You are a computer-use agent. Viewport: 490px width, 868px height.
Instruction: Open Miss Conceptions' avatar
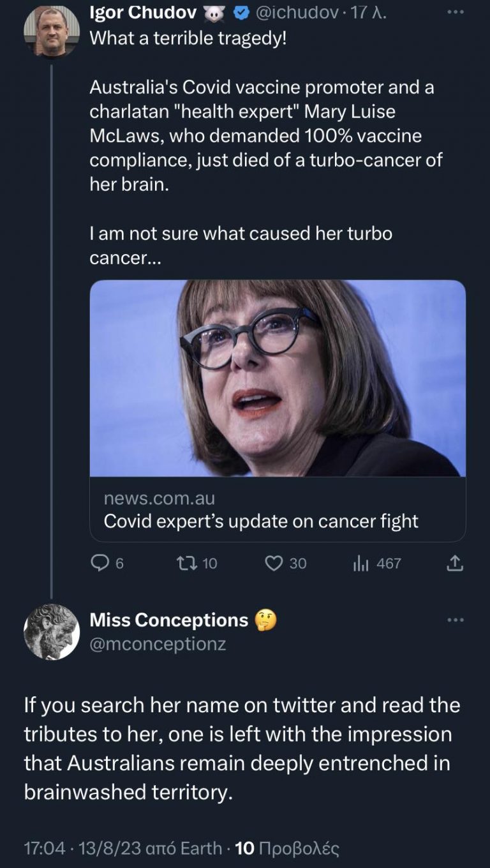click(x=52, y=631)
